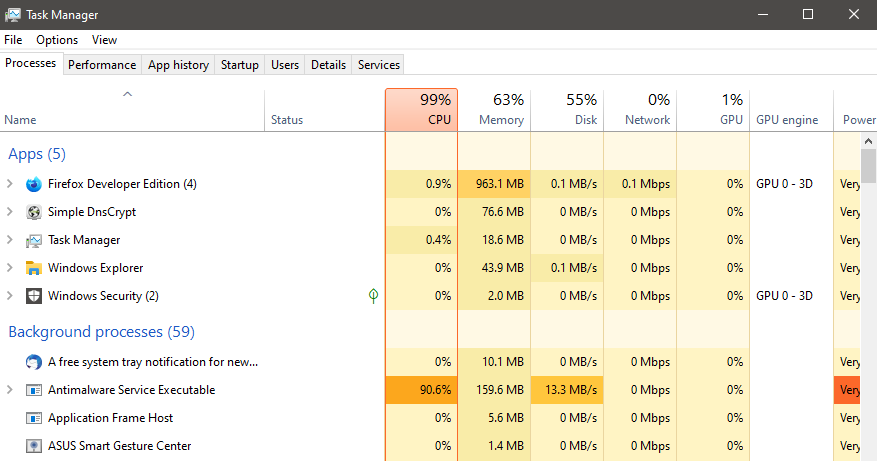Viewport: 877px width, 461px height.
Task: Expand the Antimalware Service Executable entry
Action: (x=10, y=390)
